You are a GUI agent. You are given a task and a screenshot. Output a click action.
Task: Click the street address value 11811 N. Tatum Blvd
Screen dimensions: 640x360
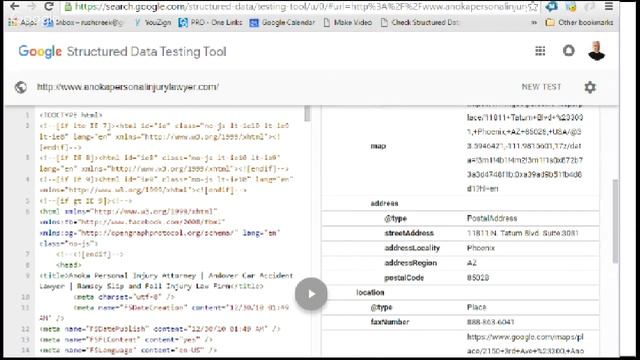pyautogui.click(x=522, y=233)
